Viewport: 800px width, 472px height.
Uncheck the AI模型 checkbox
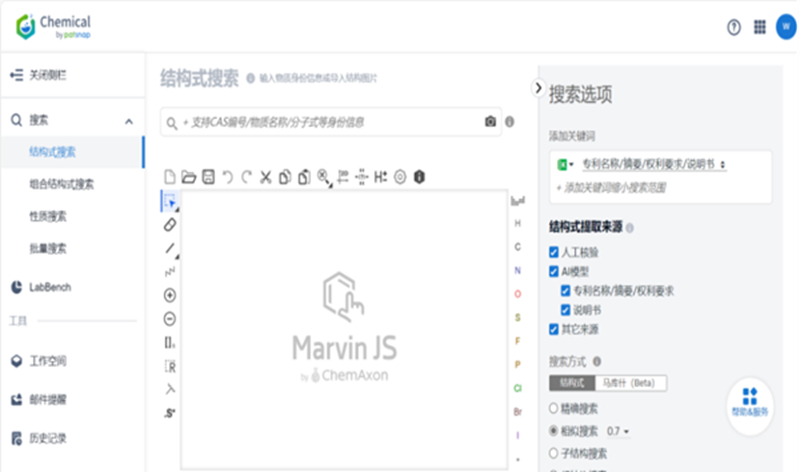point(554,271)
